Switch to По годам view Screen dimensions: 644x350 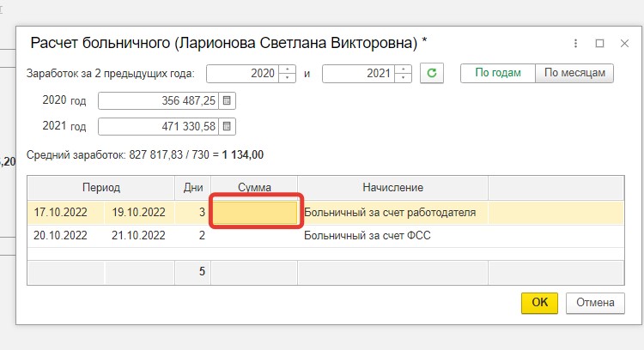pyautogui.click(x=498, y=73)
